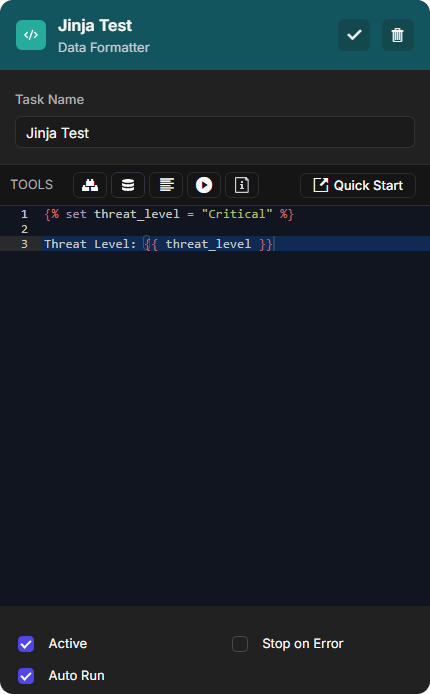Run the template with the play icon
This screenshot has width=430, height=694.
[204, 185]
